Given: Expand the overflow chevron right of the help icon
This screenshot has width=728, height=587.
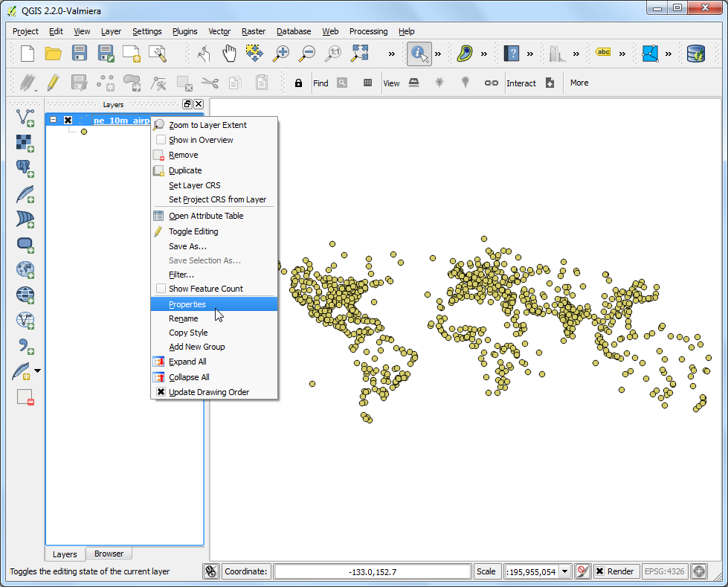Looking at the screenshot, I should pyautogui.click(x=529, y=54).
